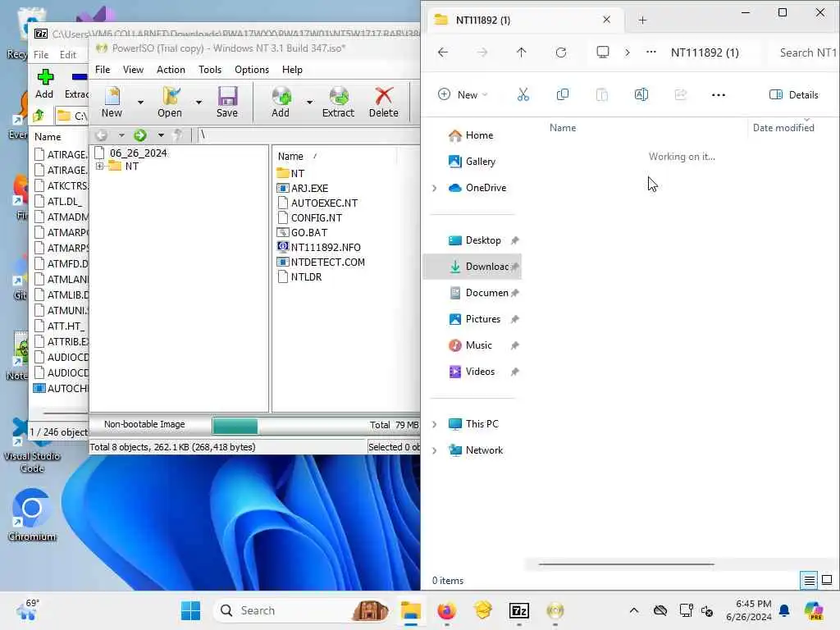Open Firefox from the taskbar
This screenshot has height=630, width=840.
447,610
